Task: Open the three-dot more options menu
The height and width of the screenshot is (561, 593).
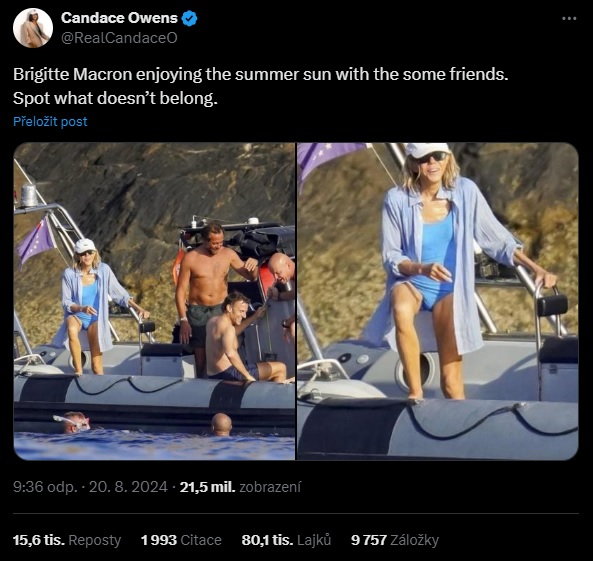Action: tap(569, 18)
